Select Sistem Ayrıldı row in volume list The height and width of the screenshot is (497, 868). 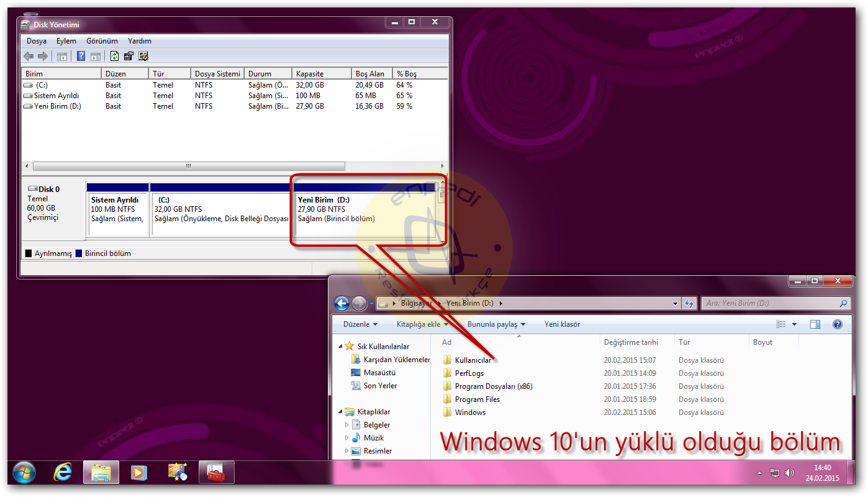pos(235,96)
